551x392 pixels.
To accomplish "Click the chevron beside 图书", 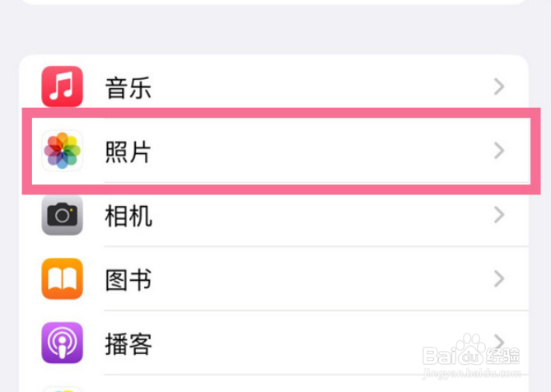I will click(x=499, y=279).
